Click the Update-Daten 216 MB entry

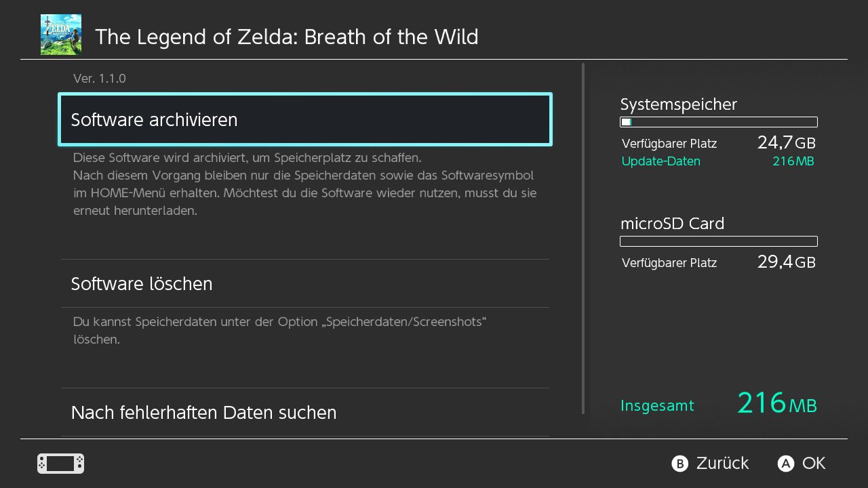pyautogui.click(x=718, y=161)
